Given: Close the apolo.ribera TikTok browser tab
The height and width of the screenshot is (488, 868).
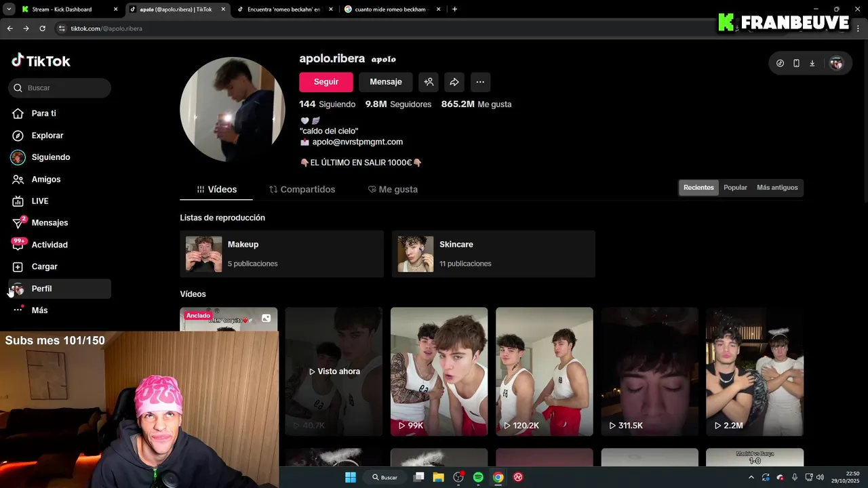Looking at the screenshot, I should tap(223, 9).
